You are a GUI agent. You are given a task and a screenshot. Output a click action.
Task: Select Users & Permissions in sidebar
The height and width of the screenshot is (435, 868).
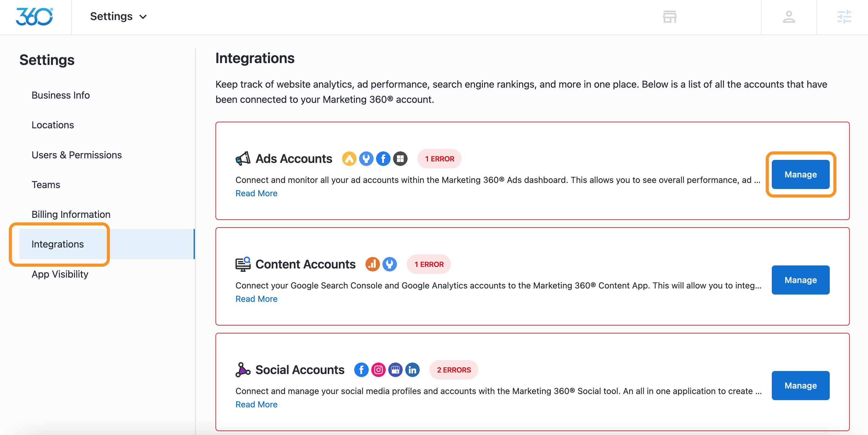click(76, 155)
